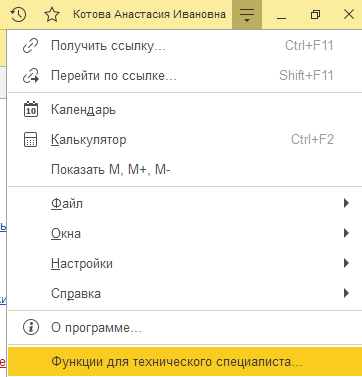Click the info icon beside О программе
Image resolution: width=362 pixels, height=377 pixels.
click(31, 327)
